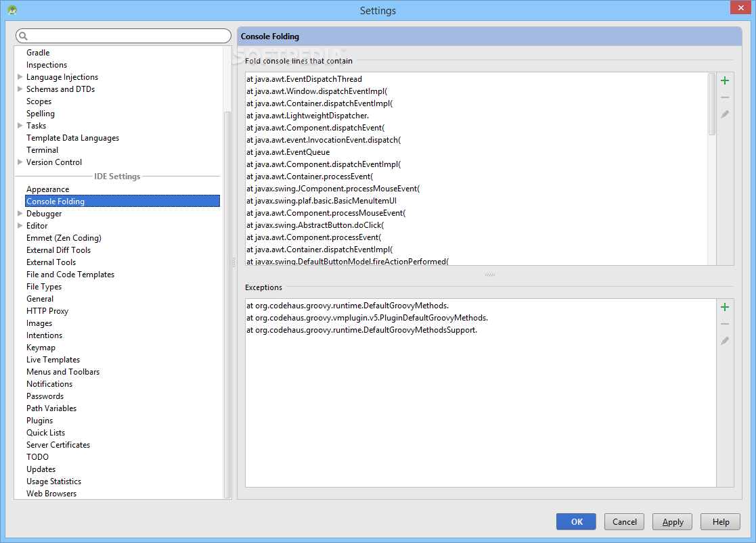Select Usage Statistics

click(54, 481)
